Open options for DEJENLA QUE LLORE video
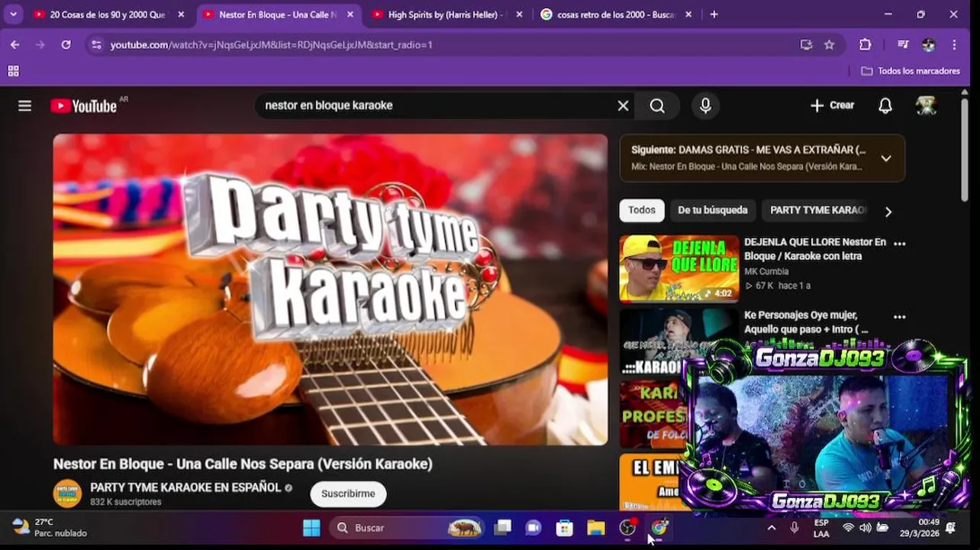Screen dimensions: 980x550 pyautogui.click(x=899, y=244)
